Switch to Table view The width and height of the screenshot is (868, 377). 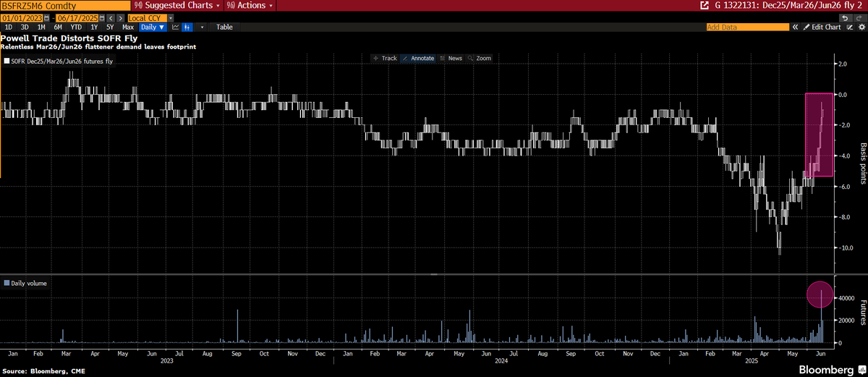(x=224, y=27)
